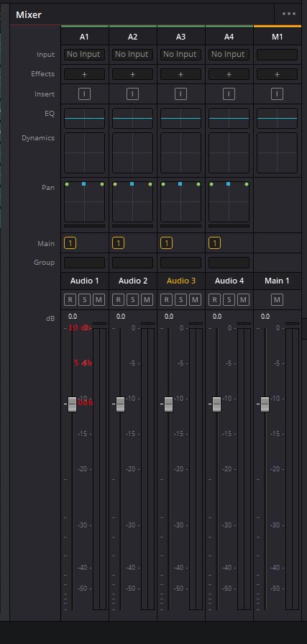Click the 0.0 dB value of Audio 2
Image resolution: width=307 pixels, height=644 pixels.
(121, 317)
